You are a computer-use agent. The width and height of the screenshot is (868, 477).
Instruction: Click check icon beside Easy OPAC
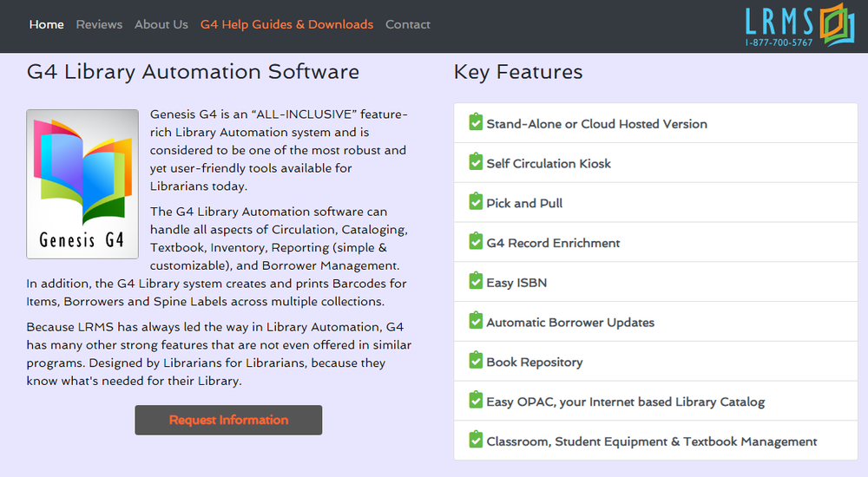[476, 401]
